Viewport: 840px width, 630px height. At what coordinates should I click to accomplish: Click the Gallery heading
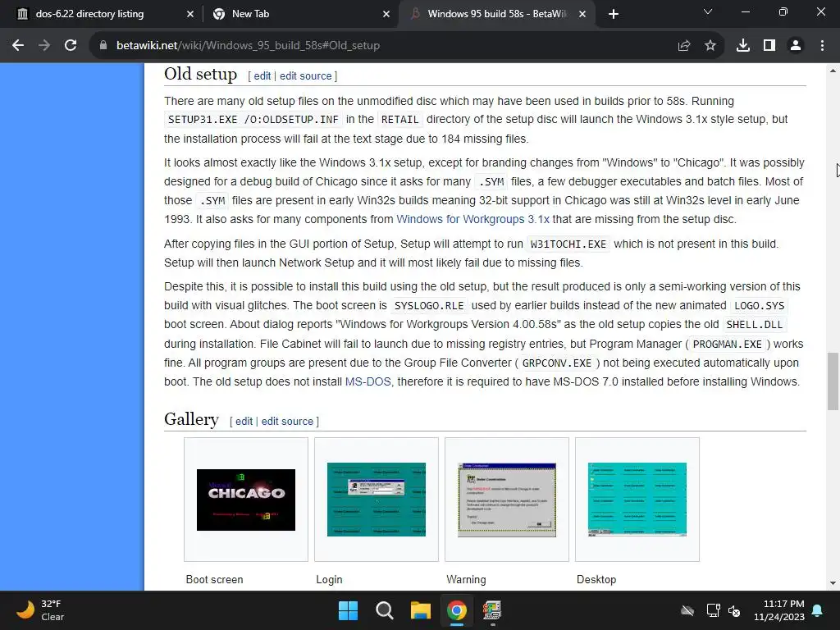[191, 419]
